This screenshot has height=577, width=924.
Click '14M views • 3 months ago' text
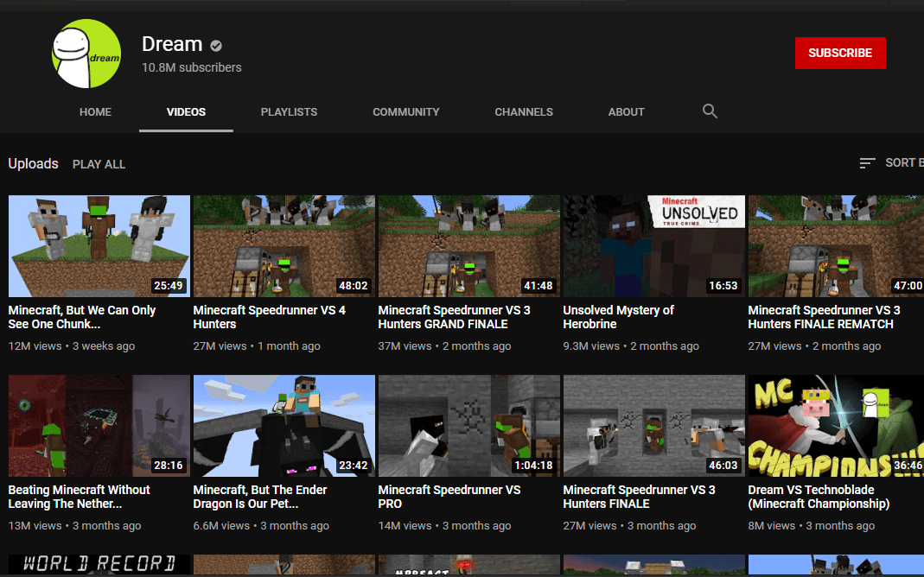click(x=444, y=526)
